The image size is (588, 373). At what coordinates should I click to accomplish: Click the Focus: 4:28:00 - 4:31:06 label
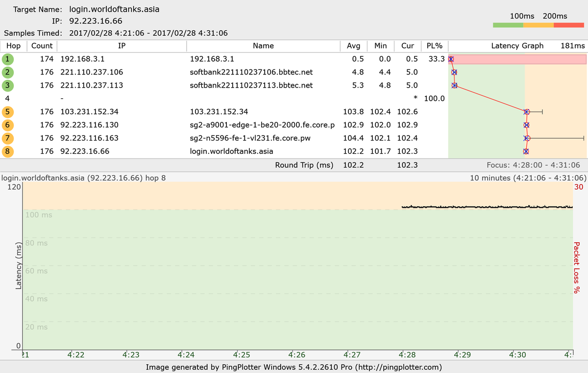tap(533, 165)
